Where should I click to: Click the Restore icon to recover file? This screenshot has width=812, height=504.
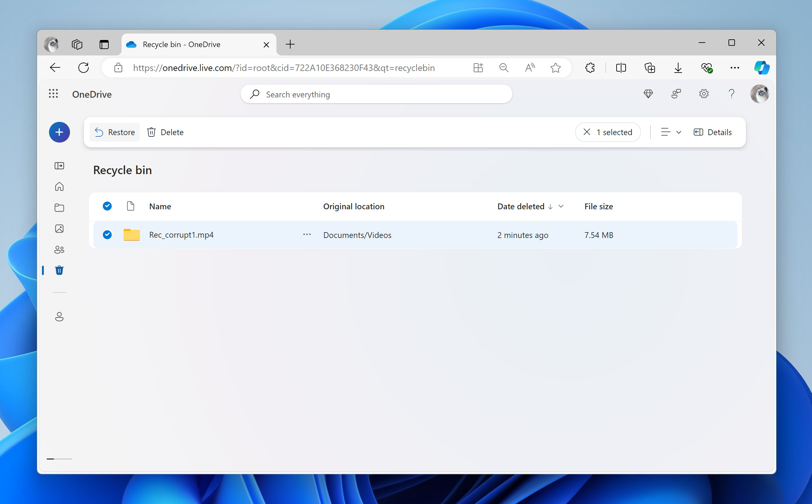pyautogui.click(x=99, y=132)
